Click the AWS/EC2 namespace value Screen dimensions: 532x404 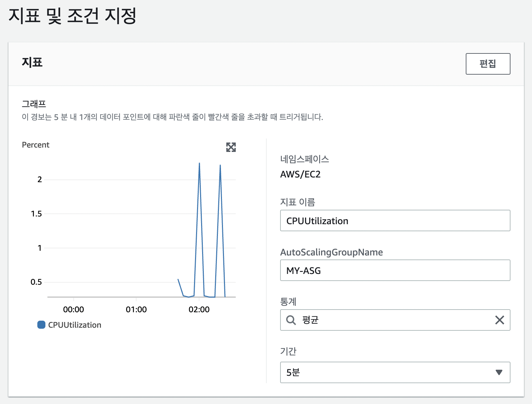(300, 174)
